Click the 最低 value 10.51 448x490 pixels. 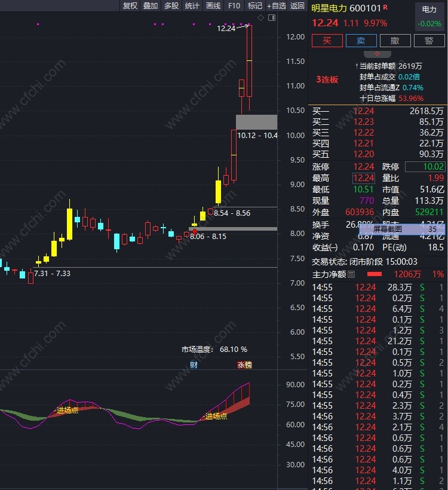pyautogui.click(x=363, y=189)
